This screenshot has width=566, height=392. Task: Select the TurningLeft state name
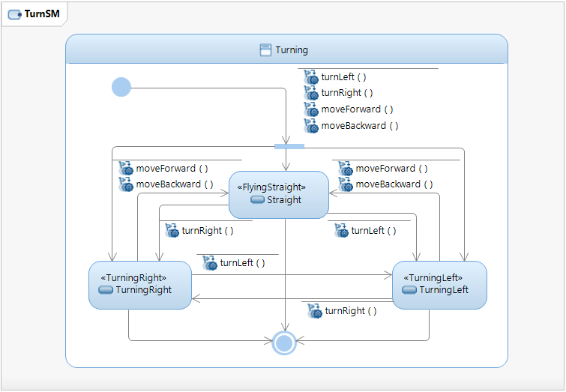[444, 290]
